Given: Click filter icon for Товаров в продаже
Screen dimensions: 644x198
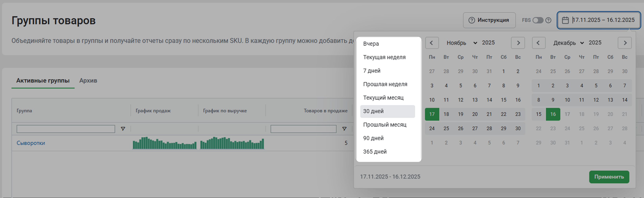Looking at the screenshot, I should 344,129.
